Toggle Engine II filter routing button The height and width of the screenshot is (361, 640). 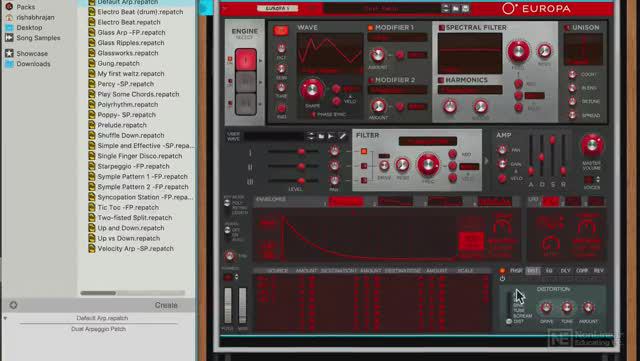coord(363,166)
